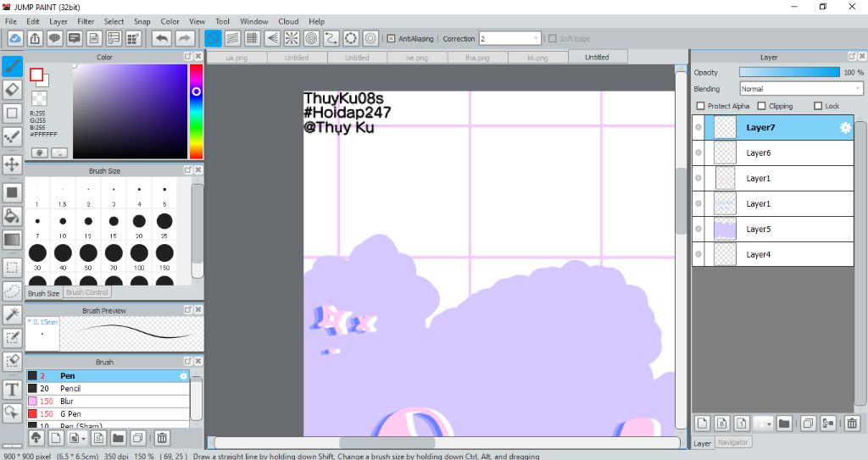Undock the Brush Size panel
This screenshot has width=868, height=460.
pyautogui.click(x=187, y=170)
